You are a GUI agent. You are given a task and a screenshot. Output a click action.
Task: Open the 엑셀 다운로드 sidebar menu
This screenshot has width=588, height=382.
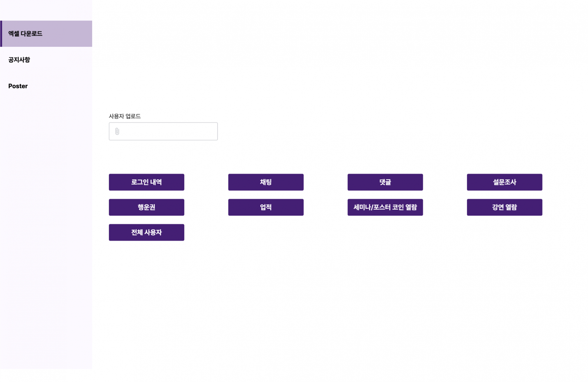25,34
